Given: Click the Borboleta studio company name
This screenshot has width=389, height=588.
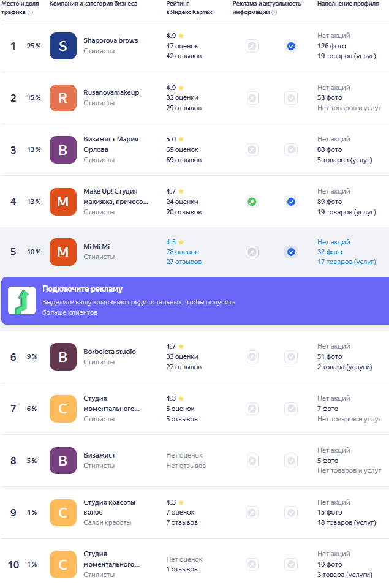Looking at the screenshot, I should coord(110,352).
